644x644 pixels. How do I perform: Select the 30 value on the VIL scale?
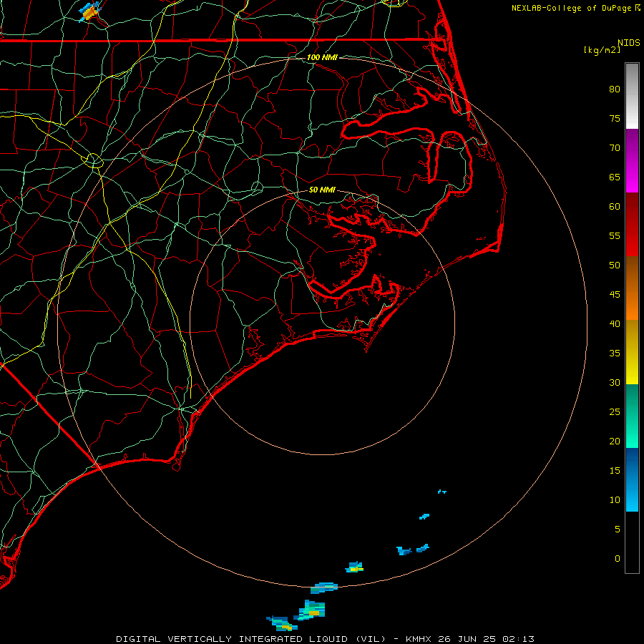[615, 383]
